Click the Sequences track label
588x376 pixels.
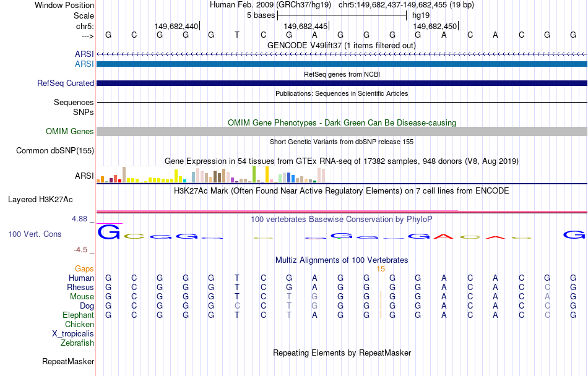74,102
